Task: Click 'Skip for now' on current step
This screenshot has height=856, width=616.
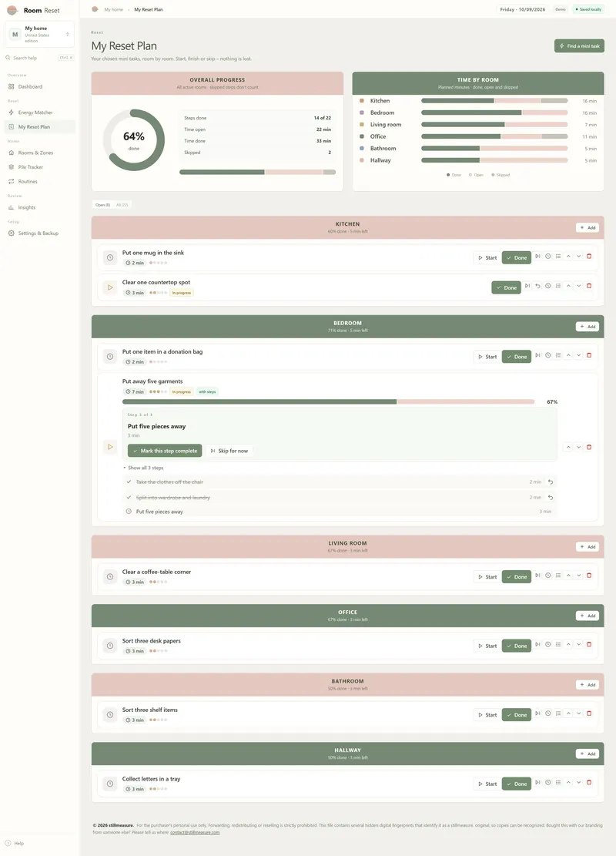Action: pos(229,451)
